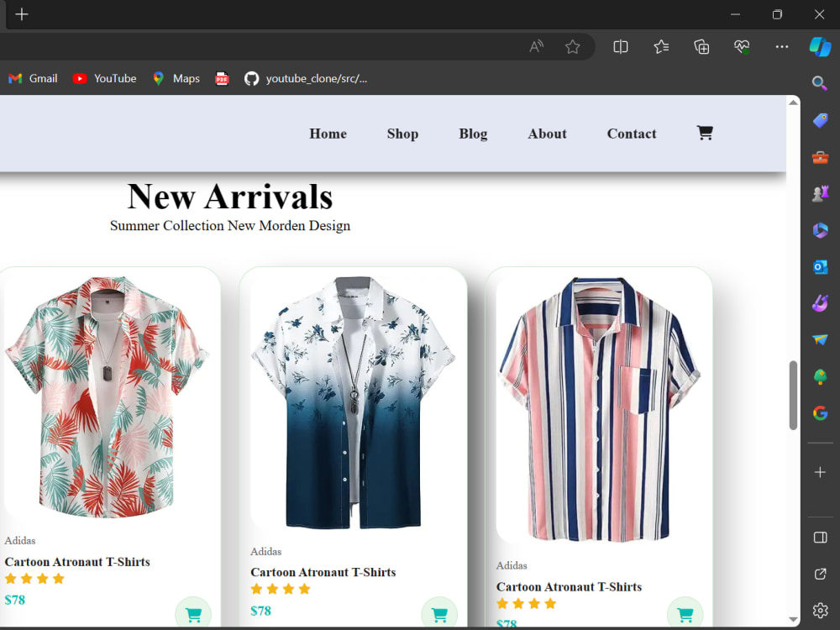
Task: Open the youtube_clone GitHub bookmark
Action: [304, 78]
